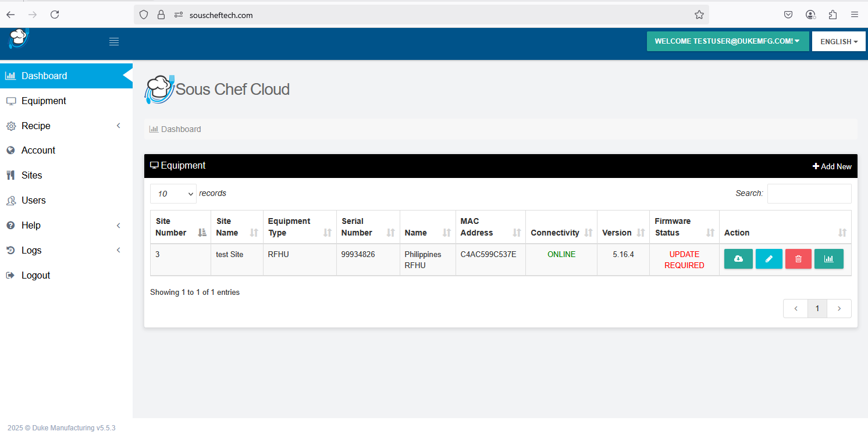Sort table by Action column
The image size is (868, 442).
point(785,227)
